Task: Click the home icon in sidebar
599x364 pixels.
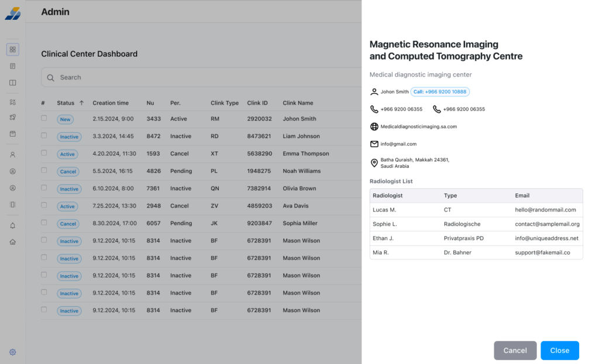Action: tap(13, 242)
